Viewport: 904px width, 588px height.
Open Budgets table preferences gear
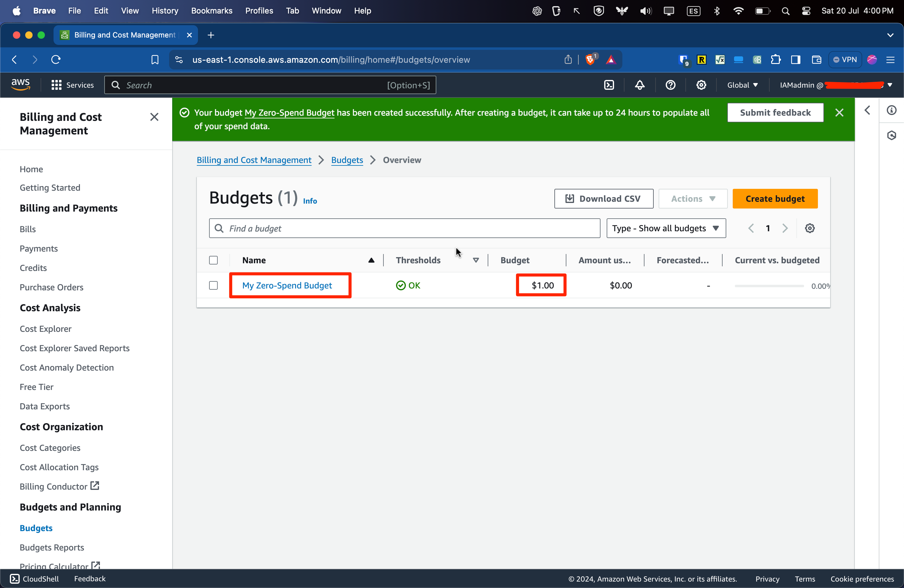click(x=809, y=228)
